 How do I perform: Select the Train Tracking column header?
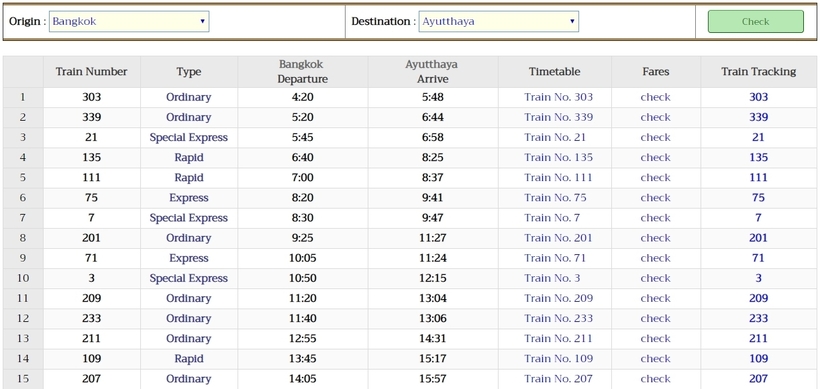(758, 72)
